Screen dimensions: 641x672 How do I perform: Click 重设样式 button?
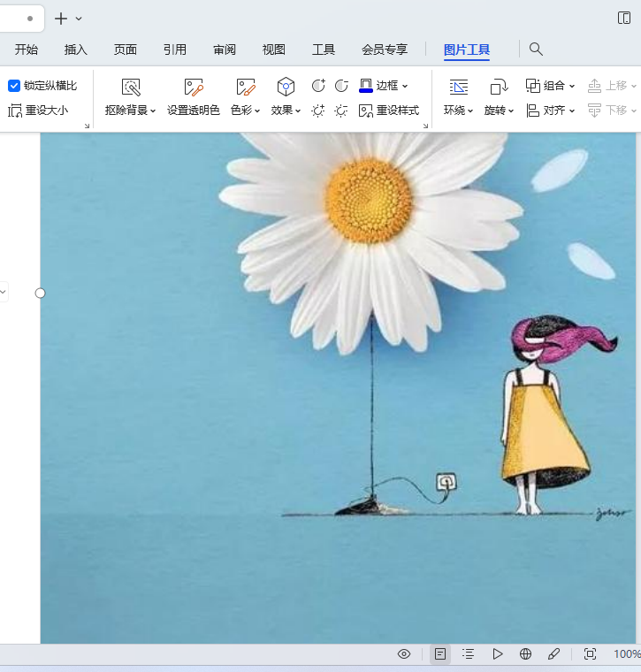tap(389, 111)
